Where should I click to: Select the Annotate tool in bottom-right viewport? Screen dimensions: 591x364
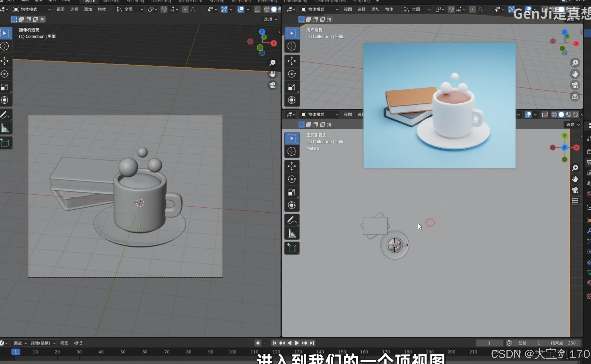292,220
